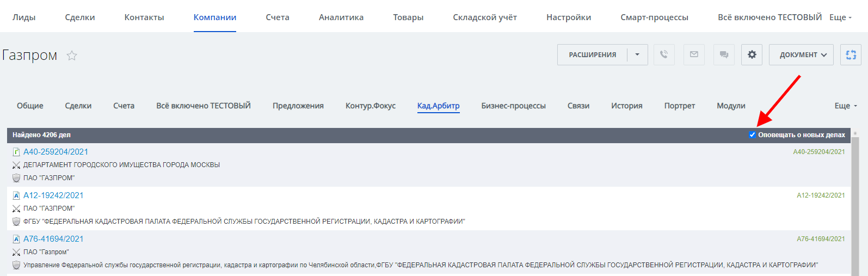The height and width of the screenshot is (276, 868).
Task: Open the gear settings button
Action: (752, 54)
